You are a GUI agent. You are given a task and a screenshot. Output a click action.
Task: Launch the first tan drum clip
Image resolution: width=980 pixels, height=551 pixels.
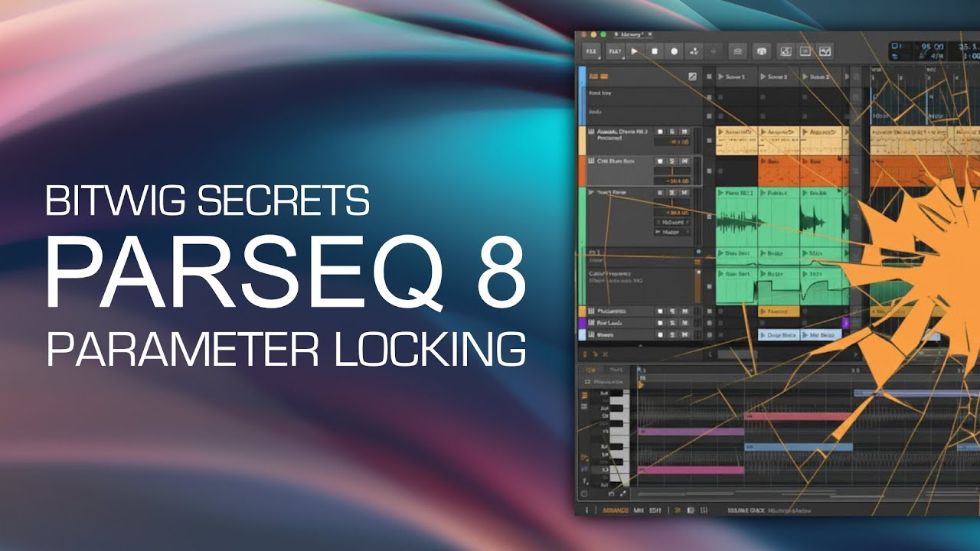[x=721, y=132]
